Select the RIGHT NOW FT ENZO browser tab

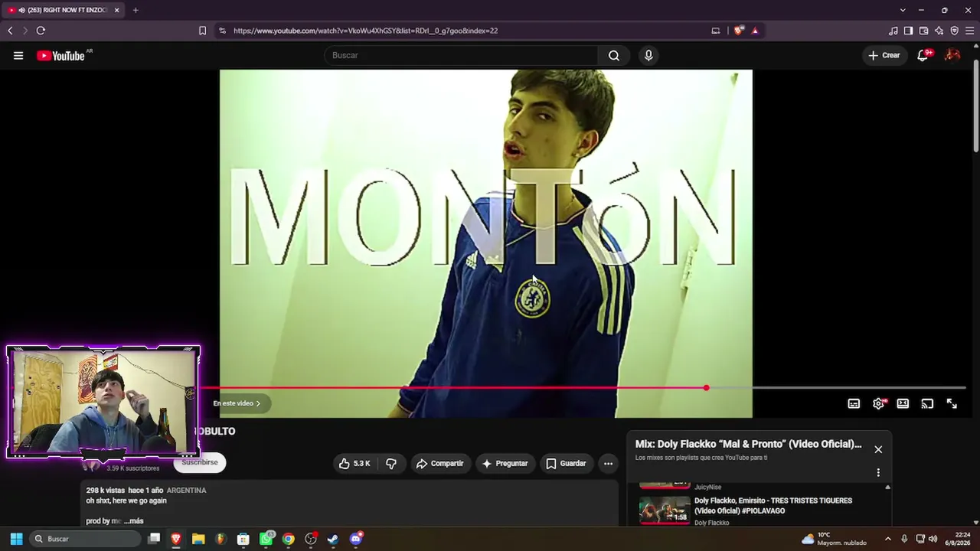click(63, 10)
